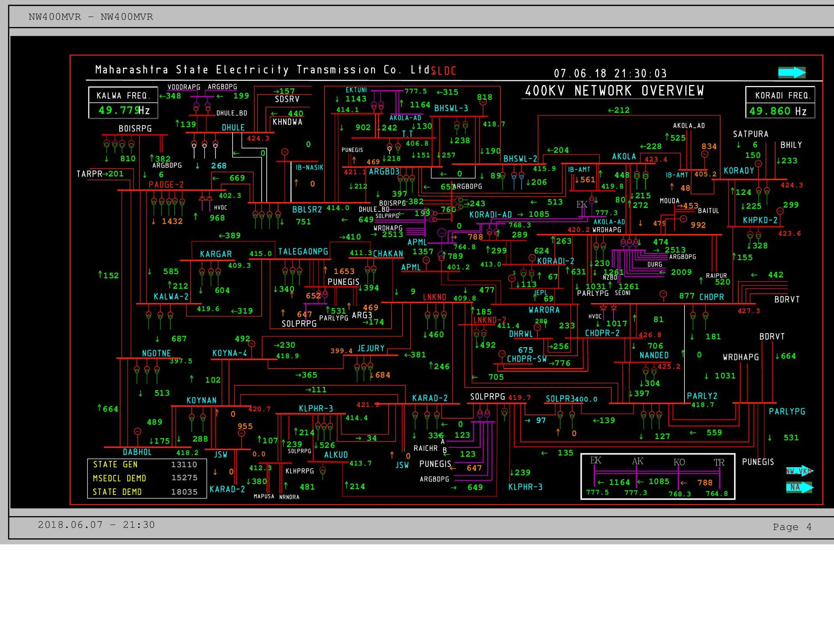The width and height of the screenshot is (834, 644).
Task: Select the STATE GEN value 13110
Action: click(184, 465)
